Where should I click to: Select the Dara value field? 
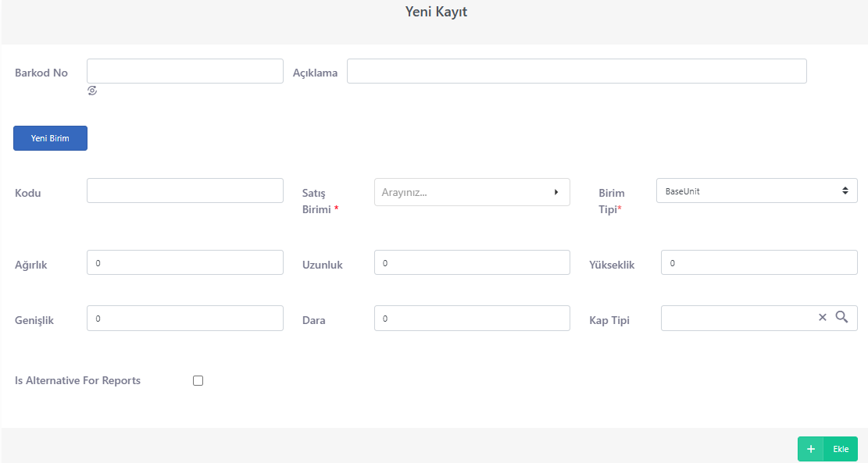[x=472, y=318]
